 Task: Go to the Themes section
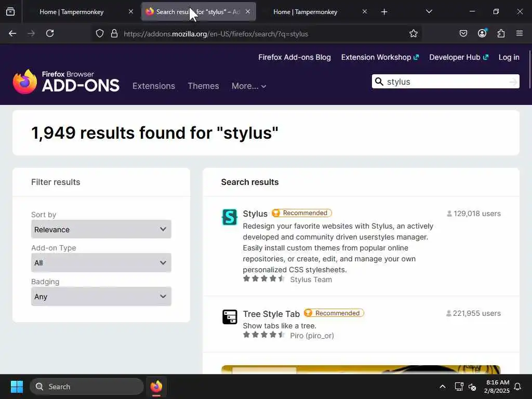point(203,86)
